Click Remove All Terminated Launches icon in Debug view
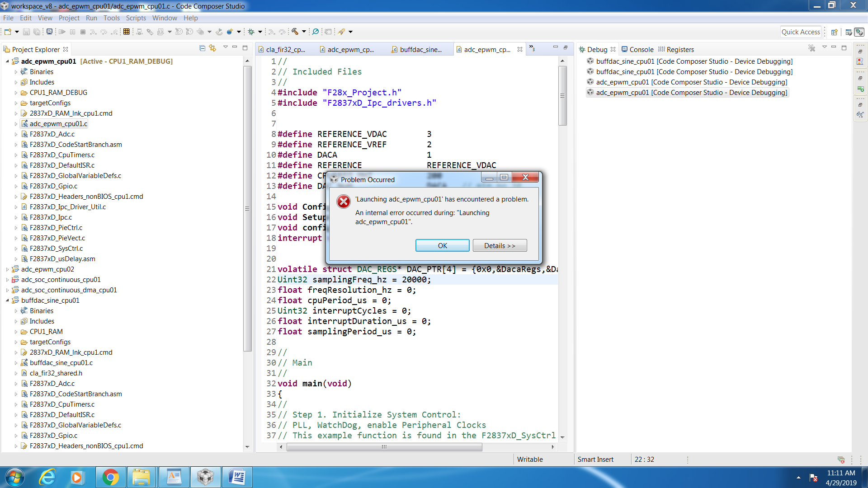Viewport: 868px width, 488px height. pyautogui.click(x=812, y=48)
